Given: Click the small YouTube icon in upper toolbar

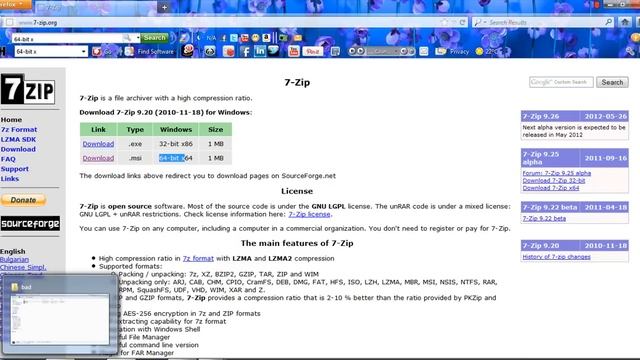Looking at the screenshot, I should coord(244,38).
